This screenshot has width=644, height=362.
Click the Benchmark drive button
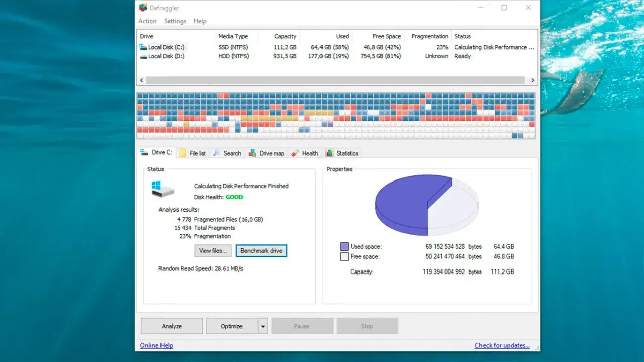pos(261,251)
